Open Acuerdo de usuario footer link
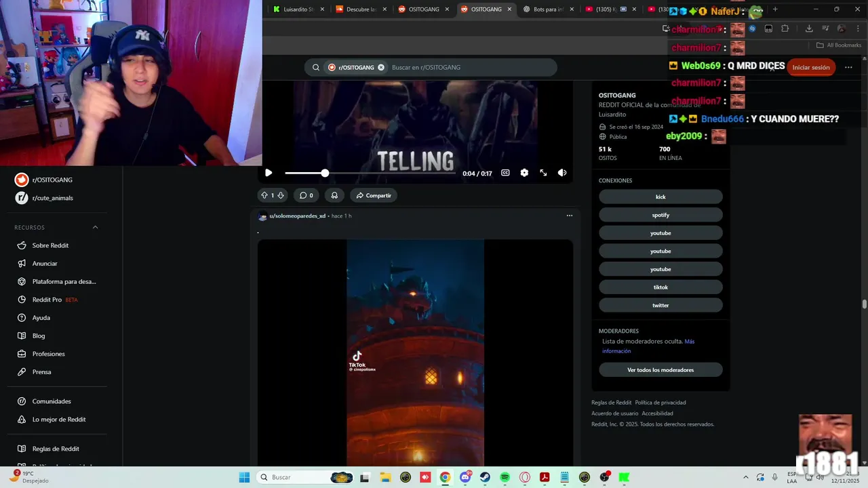 [x=614, y=413]
